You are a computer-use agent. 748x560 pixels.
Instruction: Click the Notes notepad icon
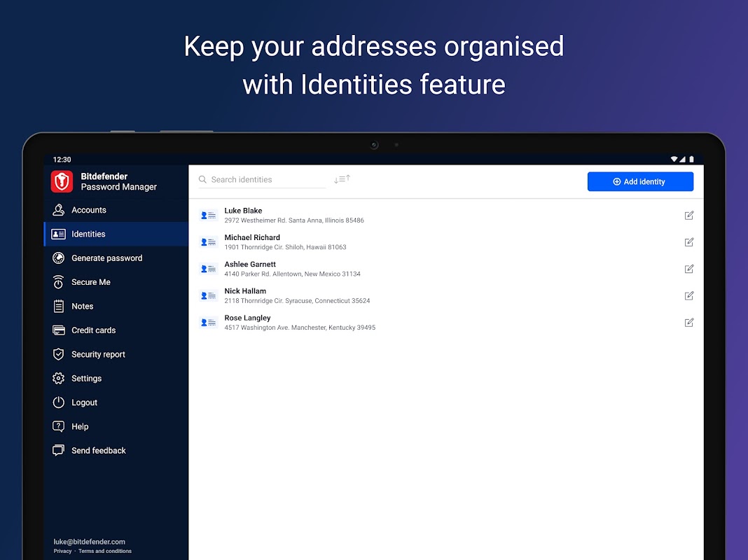(58, 306)
